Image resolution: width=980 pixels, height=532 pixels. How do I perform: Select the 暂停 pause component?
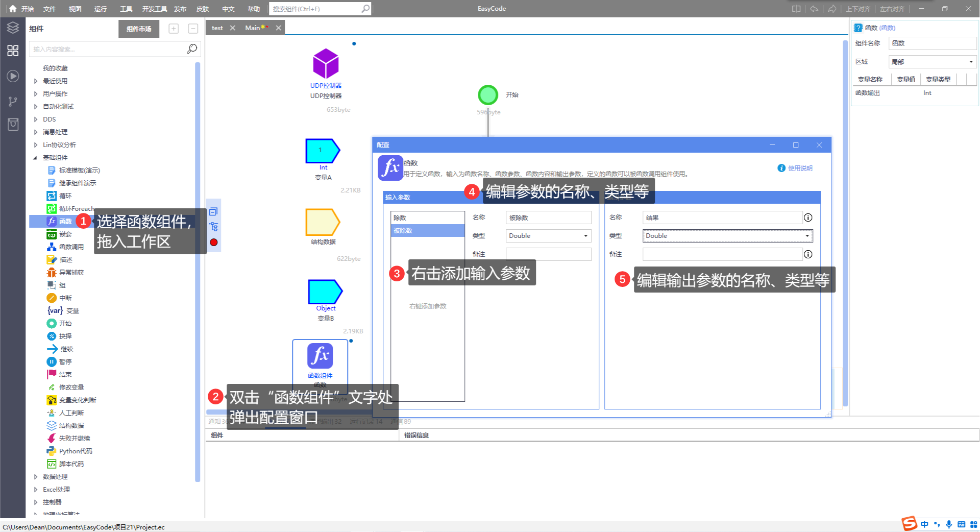(x=60, y=361)
